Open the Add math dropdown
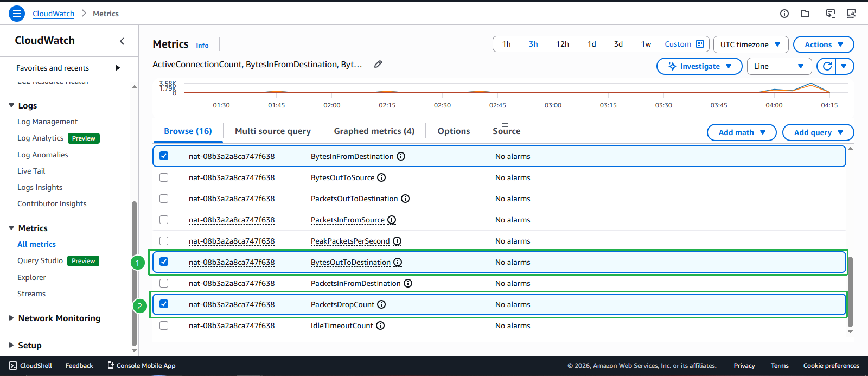This screenshot has height=376, width=868. (x=742, y=132)
